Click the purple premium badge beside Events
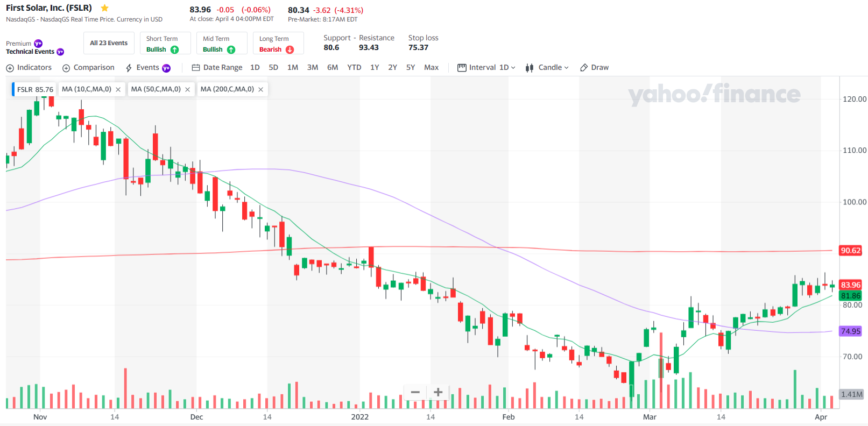 point(166,68)
